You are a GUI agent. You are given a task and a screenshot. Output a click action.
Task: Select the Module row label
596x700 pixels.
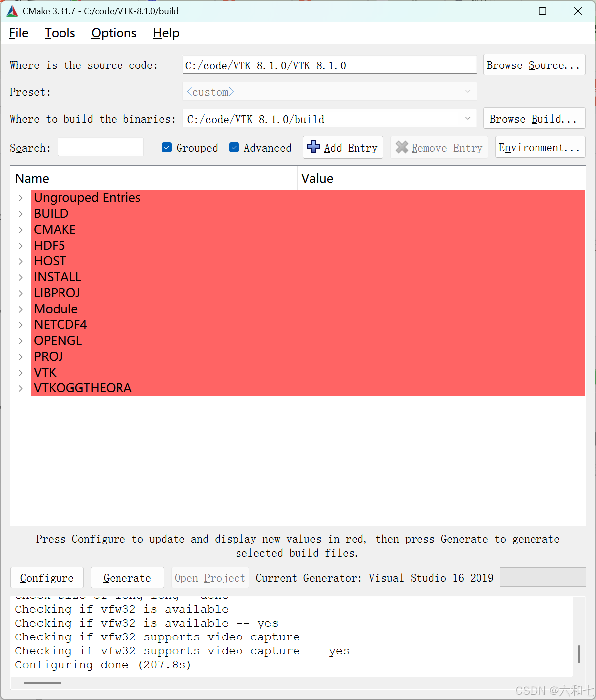pos(56,309)
